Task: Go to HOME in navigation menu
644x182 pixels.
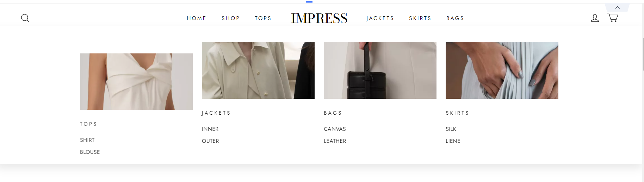Action: [197, 18]
